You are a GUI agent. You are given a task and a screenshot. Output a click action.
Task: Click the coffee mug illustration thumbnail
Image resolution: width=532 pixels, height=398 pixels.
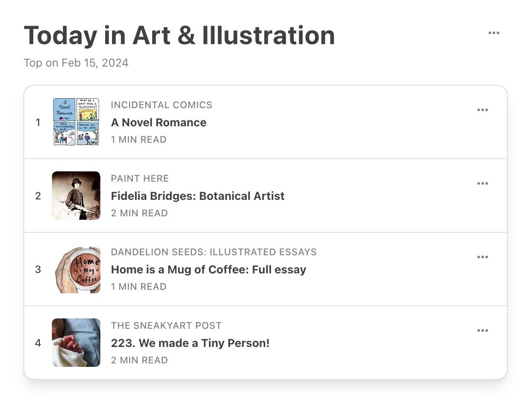pyautogui.click(x=76, y=269)
